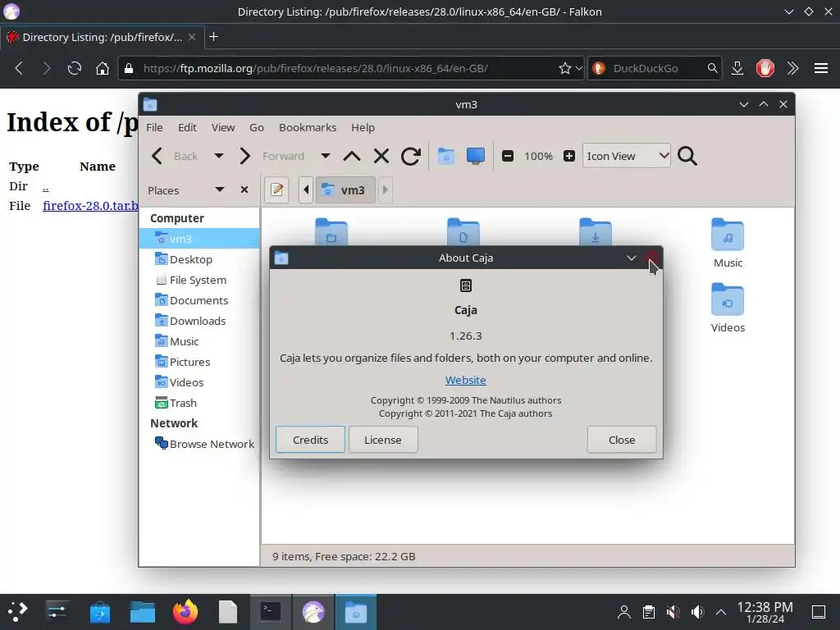
Task: Expand the Forward history dropdown arrow
Action: click(325, 156)
